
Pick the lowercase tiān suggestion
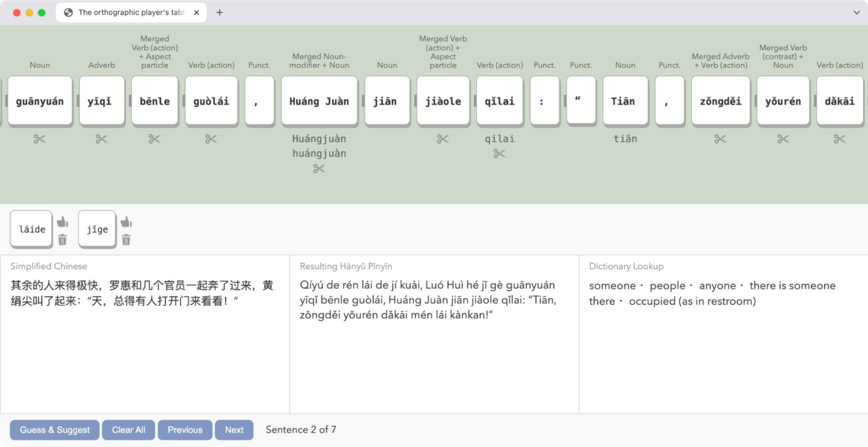pyautogui.click(x=625, y=139)
